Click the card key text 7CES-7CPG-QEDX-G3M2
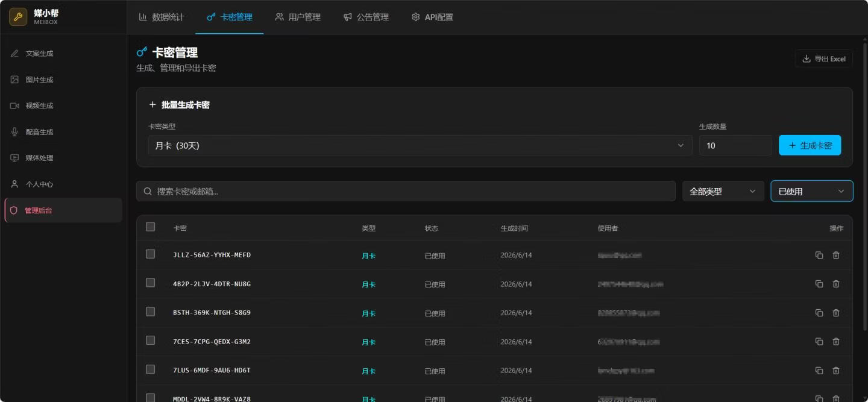 212,342
